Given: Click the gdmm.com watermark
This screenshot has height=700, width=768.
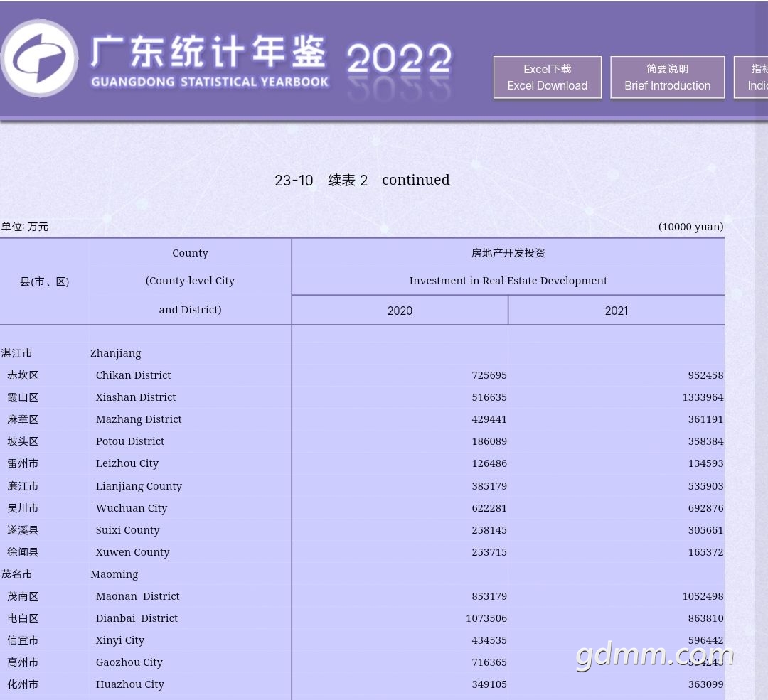Looking at the screenshot, I should 654,655.
